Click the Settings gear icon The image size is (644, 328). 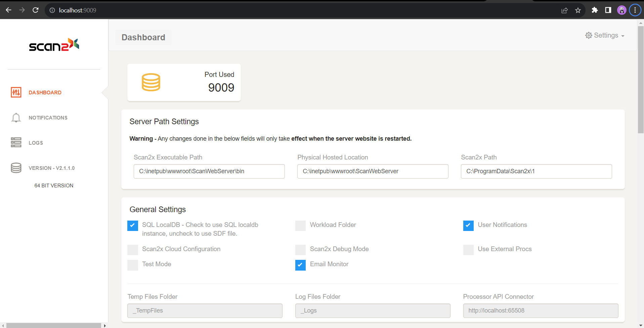589,35
